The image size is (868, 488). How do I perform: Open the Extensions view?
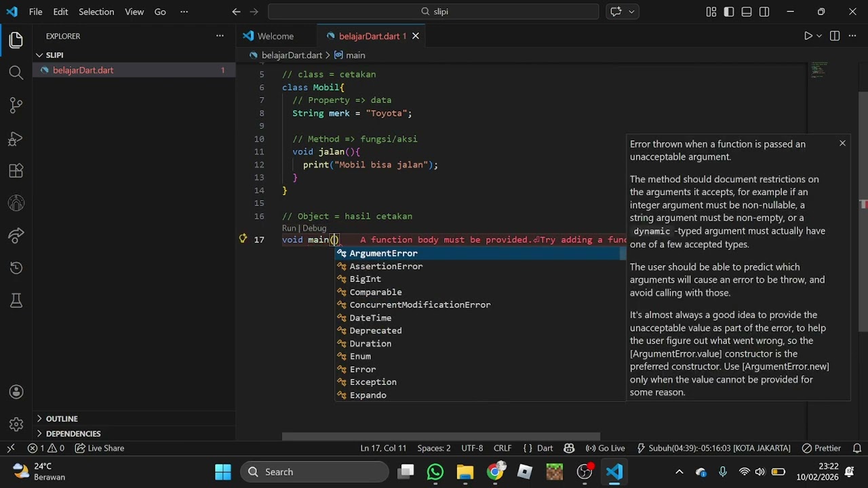pyautogui.click(x=16, y=171)
